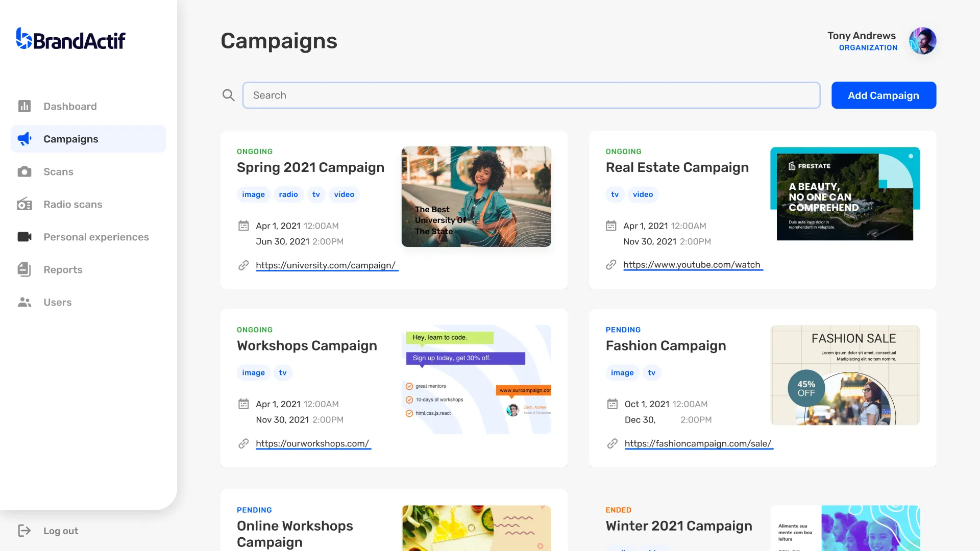Click ORGANIZATION label under user name

868,47
